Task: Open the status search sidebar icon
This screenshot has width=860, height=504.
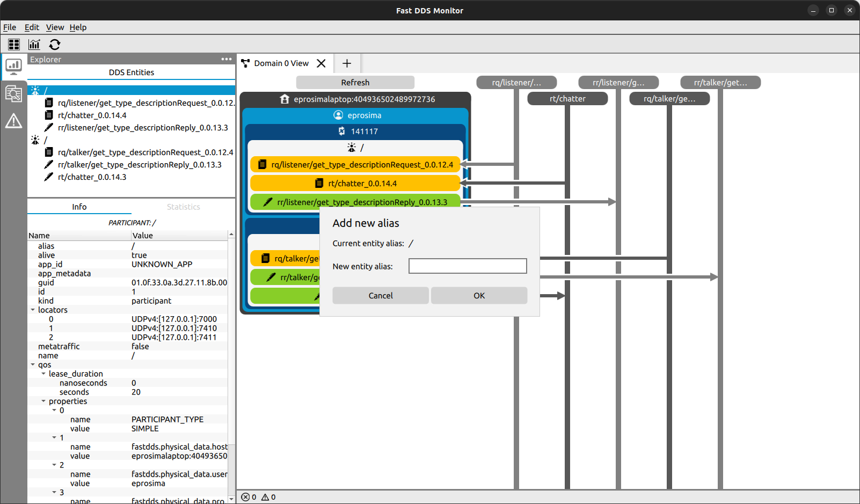Action: pyautogui.click(x=13, y=94)
